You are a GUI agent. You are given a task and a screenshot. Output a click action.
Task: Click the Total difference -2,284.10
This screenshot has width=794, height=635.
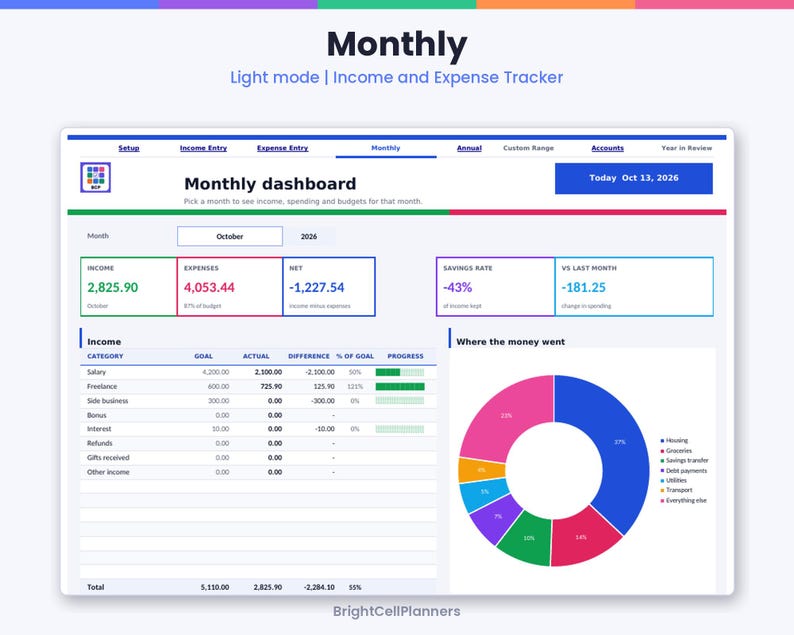click(319, 587)
